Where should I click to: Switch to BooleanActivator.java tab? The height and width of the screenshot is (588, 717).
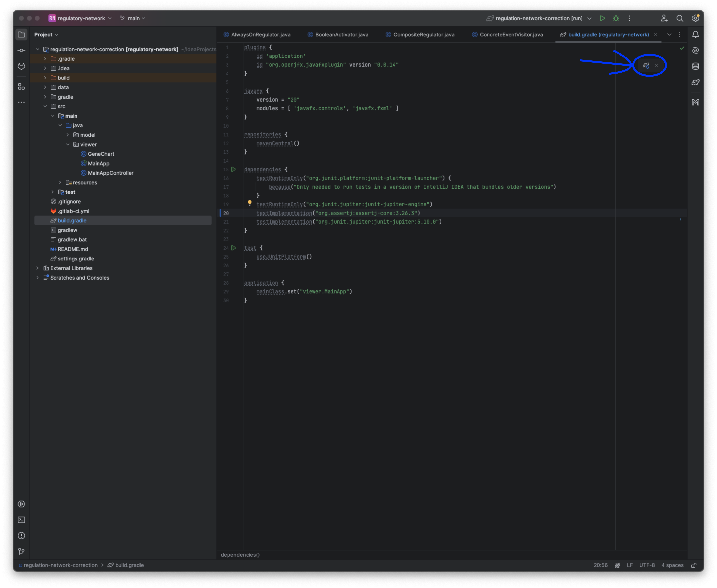(338, 34)
